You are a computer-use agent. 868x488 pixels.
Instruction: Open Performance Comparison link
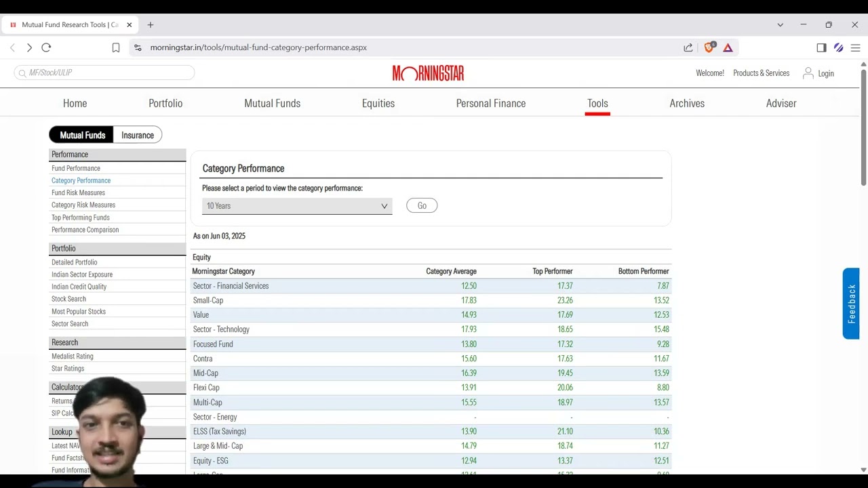(85, 230)
